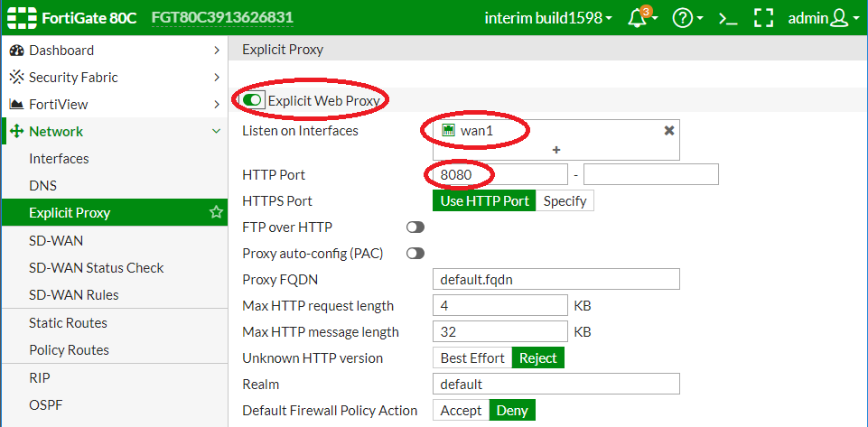Click the FGT80C3913626831 serial link
This screenshot has width=868, height=427.
[222, 18]
